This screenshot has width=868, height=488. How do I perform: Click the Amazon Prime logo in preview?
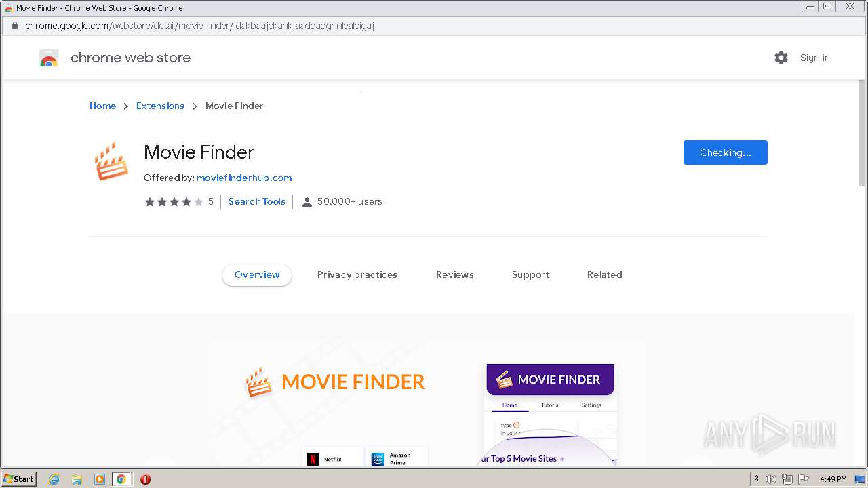[x=378, y=459]
